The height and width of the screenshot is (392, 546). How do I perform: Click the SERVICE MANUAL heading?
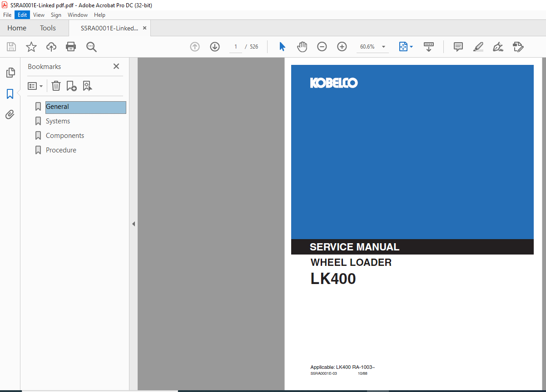354,247
